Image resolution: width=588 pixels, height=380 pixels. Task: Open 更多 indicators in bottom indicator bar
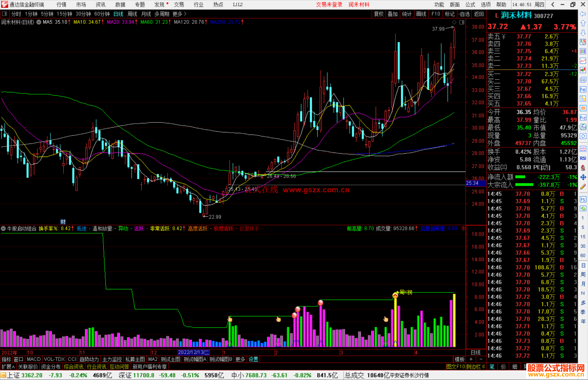pos(240,359)
